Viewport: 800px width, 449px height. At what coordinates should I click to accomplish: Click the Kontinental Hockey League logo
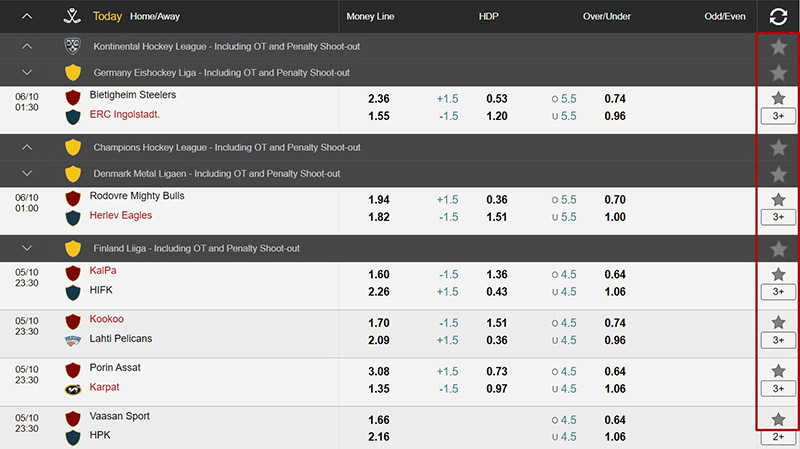pyautogui.click(x=72, y=46)
